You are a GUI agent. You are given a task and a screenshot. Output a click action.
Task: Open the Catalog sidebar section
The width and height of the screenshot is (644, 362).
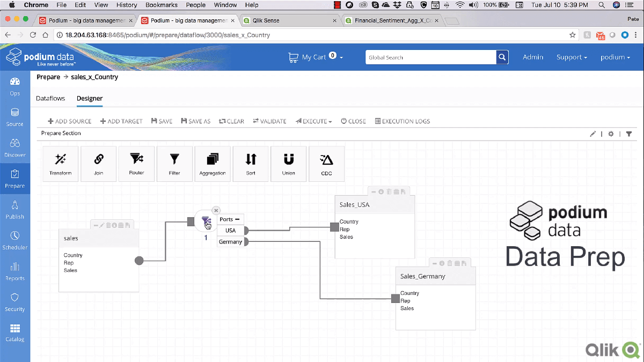point(15,333)
